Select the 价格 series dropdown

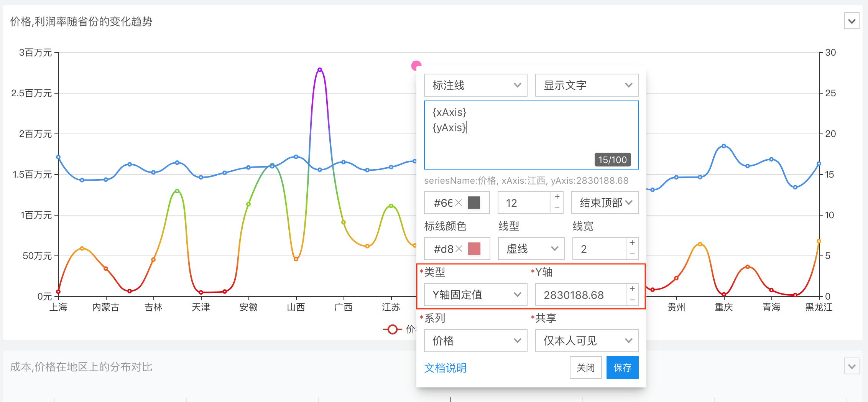(475, 341)
